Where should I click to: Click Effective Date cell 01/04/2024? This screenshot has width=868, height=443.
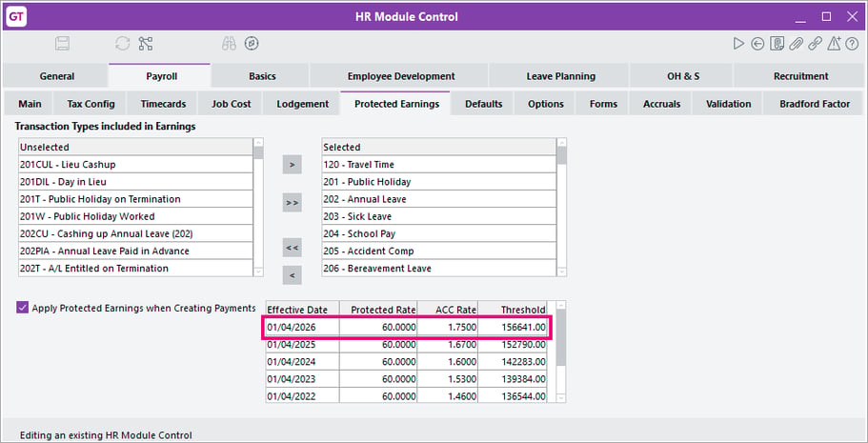302,362
